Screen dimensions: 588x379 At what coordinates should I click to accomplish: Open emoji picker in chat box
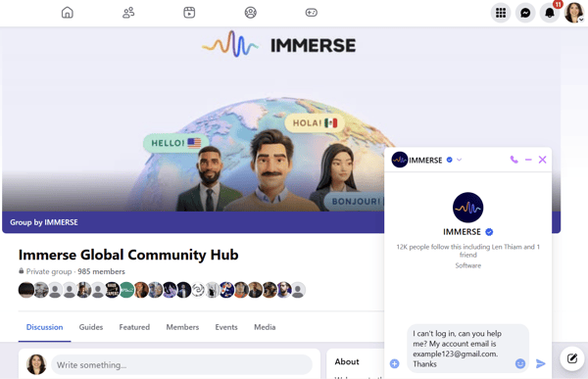coord(520,363)
